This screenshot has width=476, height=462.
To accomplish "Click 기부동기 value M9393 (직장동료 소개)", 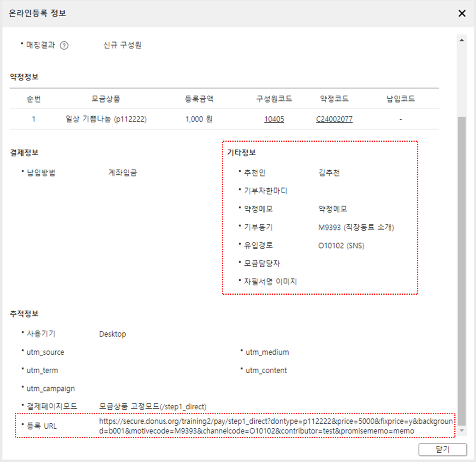I will click(356, 227).
